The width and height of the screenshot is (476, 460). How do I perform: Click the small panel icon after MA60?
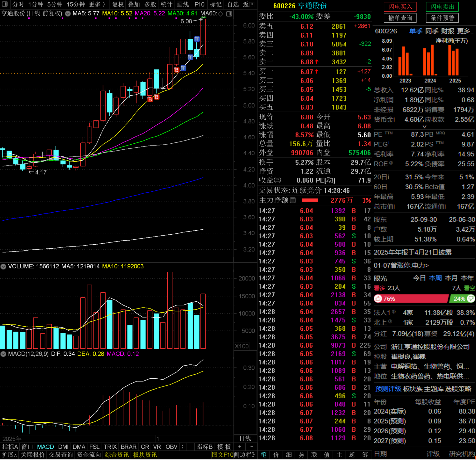click(229, 14)
